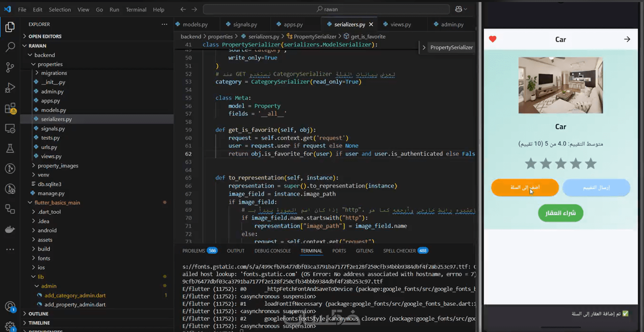This screenshot has width=644, height=332.
Task: Switch to the views.py tab
Action: [400, 24]
